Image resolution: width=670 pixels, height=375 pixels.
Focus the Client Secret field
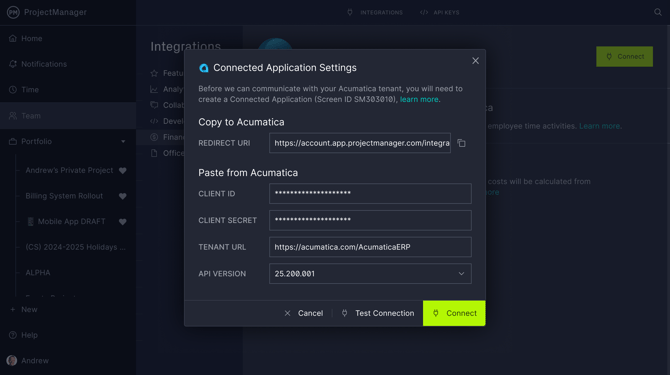click(x=370, y=220)
